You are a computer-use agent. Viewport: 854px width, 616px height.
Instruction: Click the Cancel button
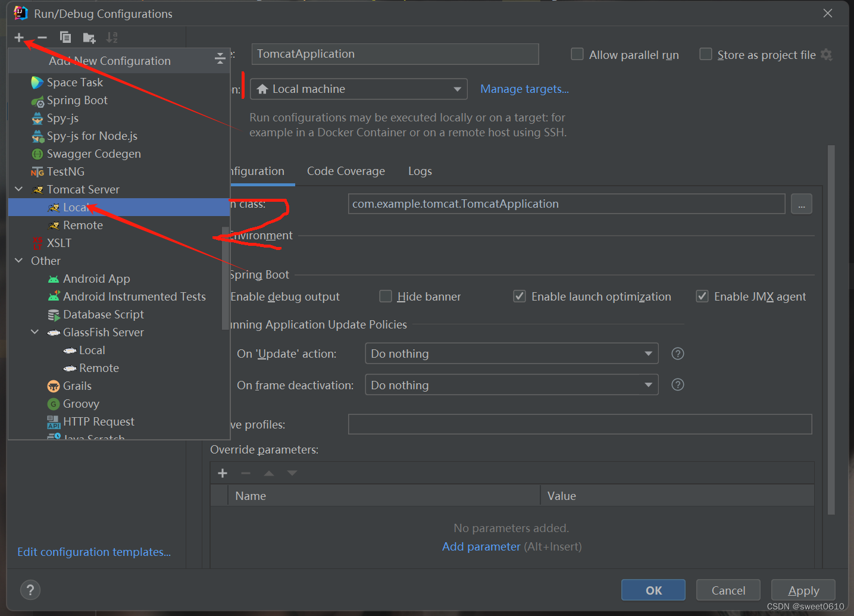coord(728,590)
